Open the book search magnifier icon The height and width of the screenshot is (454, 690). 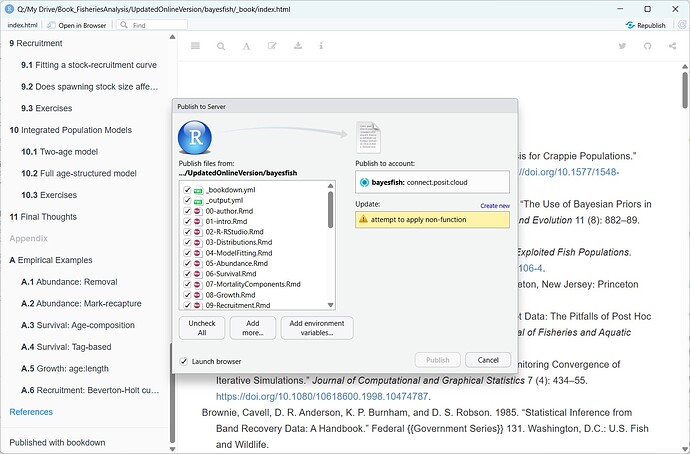point(221,46)
